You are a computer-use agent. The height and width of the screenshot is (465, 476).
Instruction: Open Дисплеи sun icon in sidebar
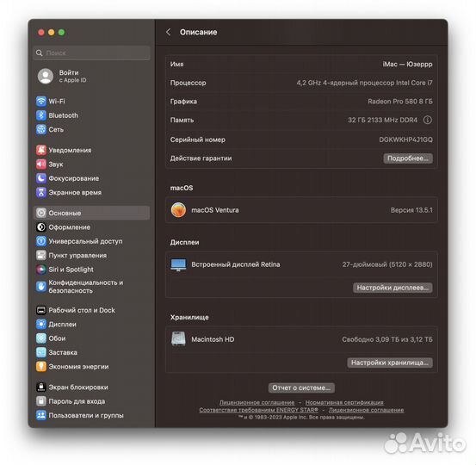tap(41, 325)
